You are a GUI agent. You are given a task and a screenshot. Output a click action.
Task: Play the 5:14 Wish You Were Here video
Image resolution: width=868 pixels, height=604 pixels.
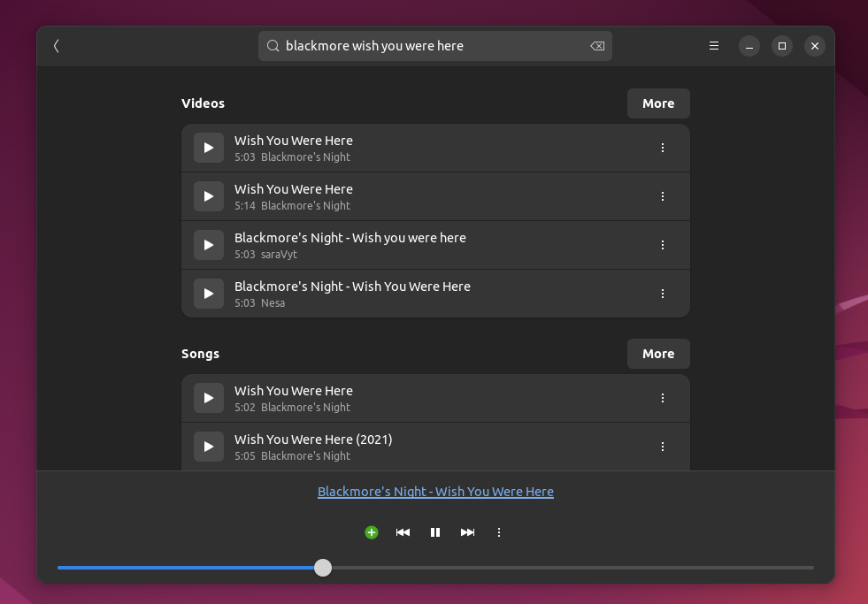pyautogui.click(x=209, y=196)
